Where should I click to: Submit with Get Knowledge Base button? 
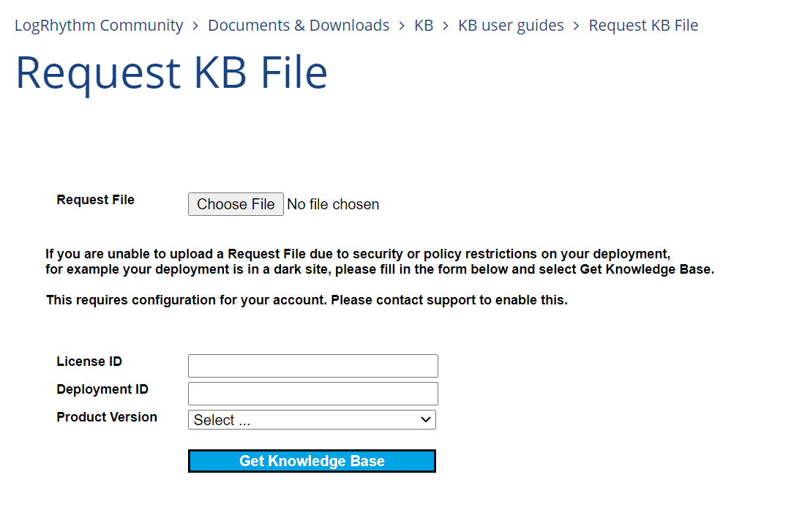tap(312, 461)
